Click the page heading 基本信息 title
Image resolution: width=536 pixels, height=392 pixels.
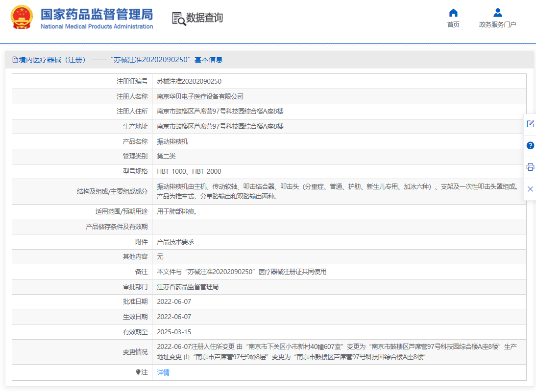(x=209, y=60)
